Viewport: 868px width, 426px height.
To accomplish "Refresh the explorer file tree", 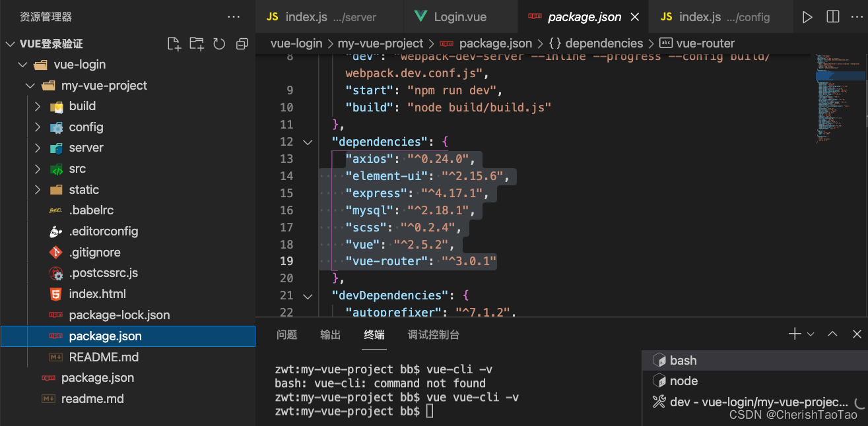I will [x=219, y=44].
